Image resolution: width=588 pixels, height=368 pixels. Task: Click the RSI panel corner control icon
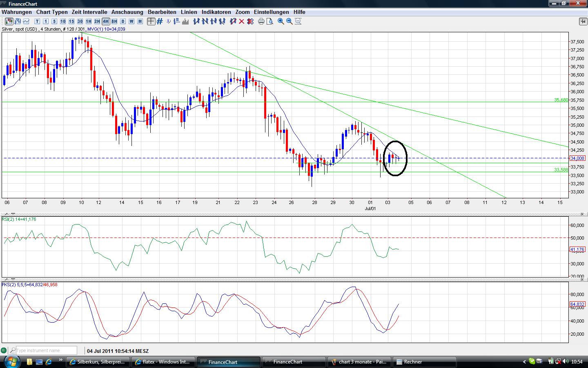[x=582, y=214]
